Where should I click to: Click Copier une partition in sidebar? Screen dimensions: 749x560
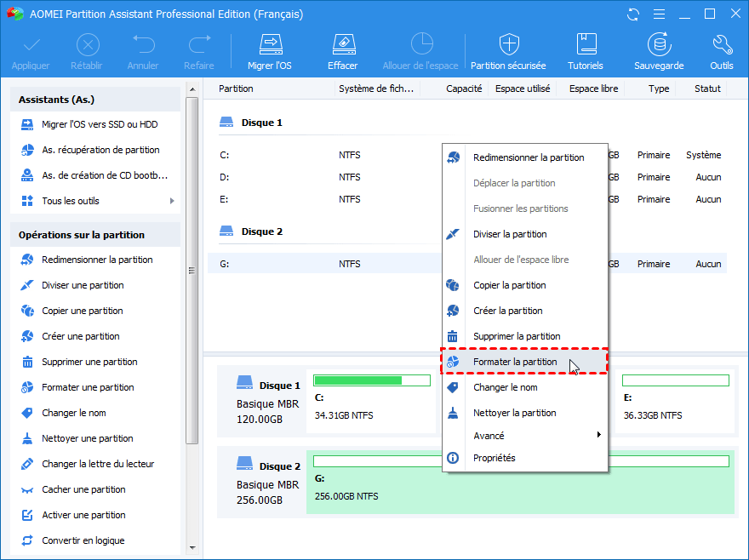95,311
